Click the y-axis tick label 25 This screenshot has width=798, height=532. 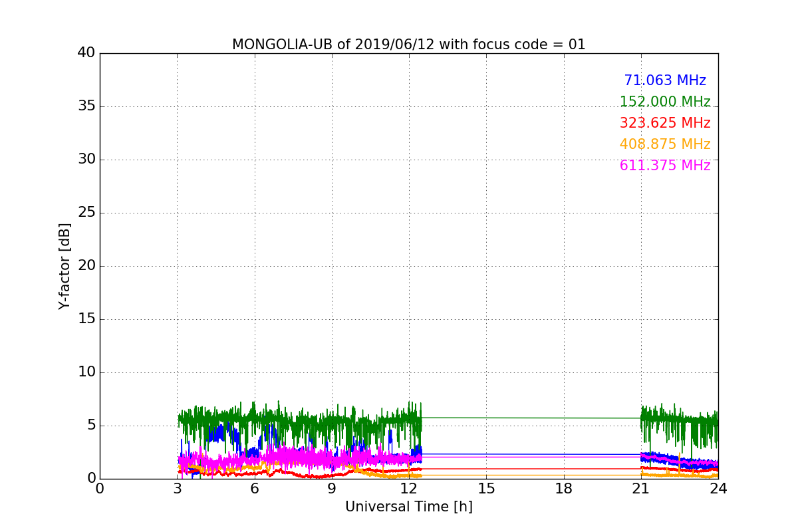point(86,213)
